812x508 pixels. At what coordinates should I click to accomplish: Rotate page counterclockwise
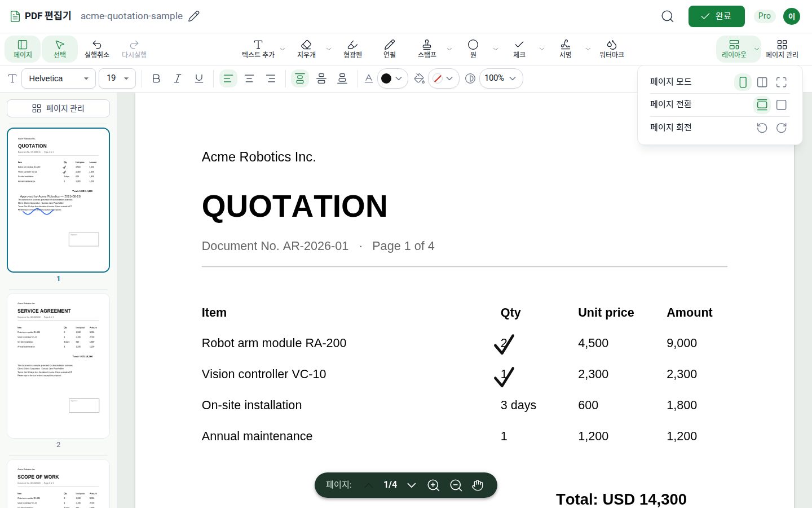[762, 128]
